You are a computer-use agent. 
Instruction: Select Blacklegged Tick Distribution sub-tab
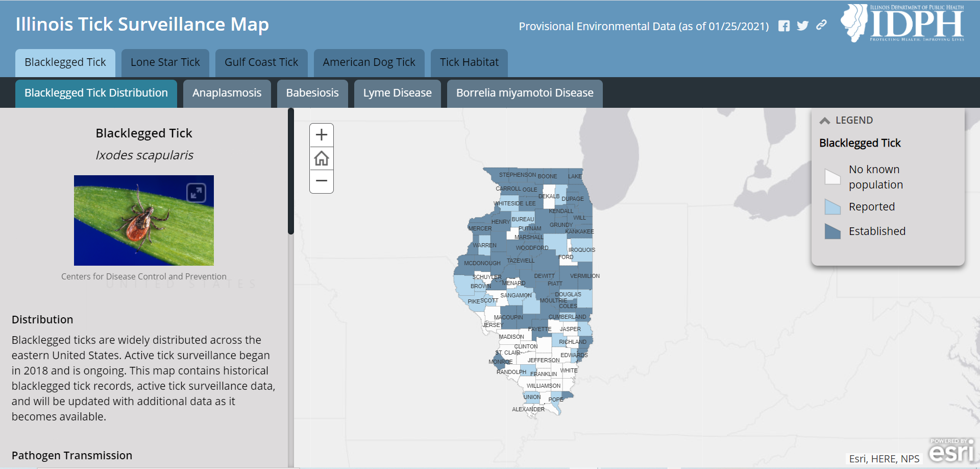96,93
